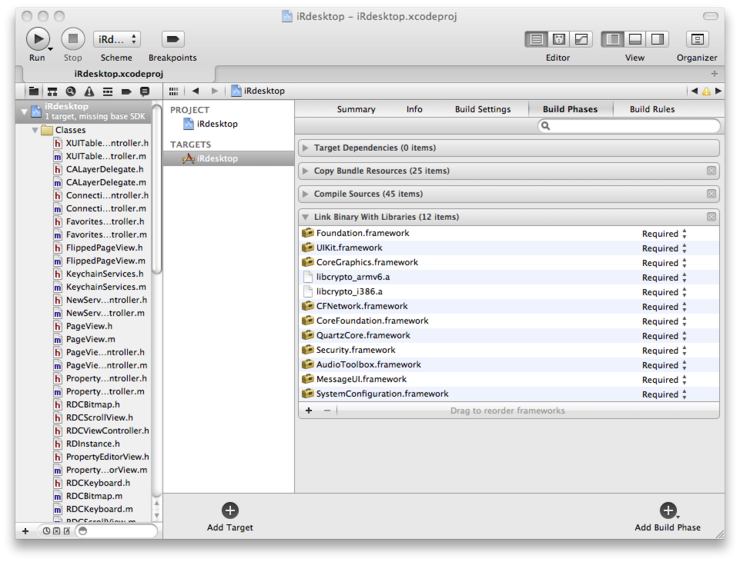
Task: Select Security.framework library row
Action: click(509, 350)
